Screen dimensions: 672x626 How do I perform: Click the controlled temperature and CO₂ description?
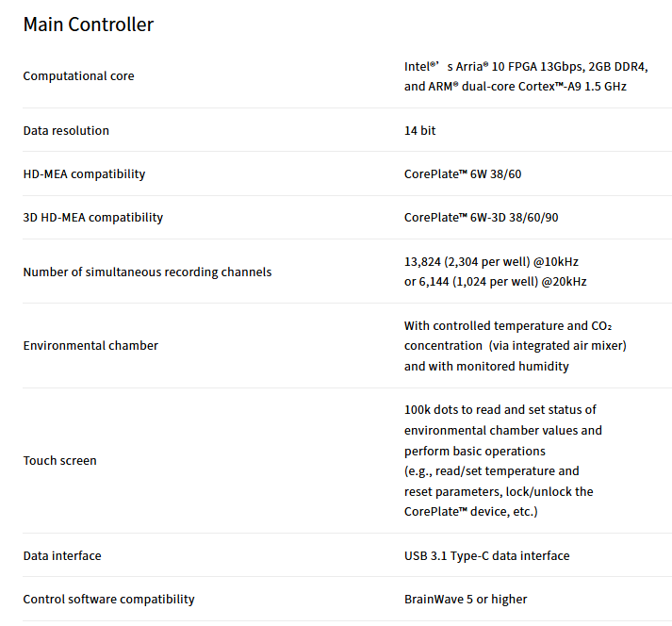(x=516, y=346)
